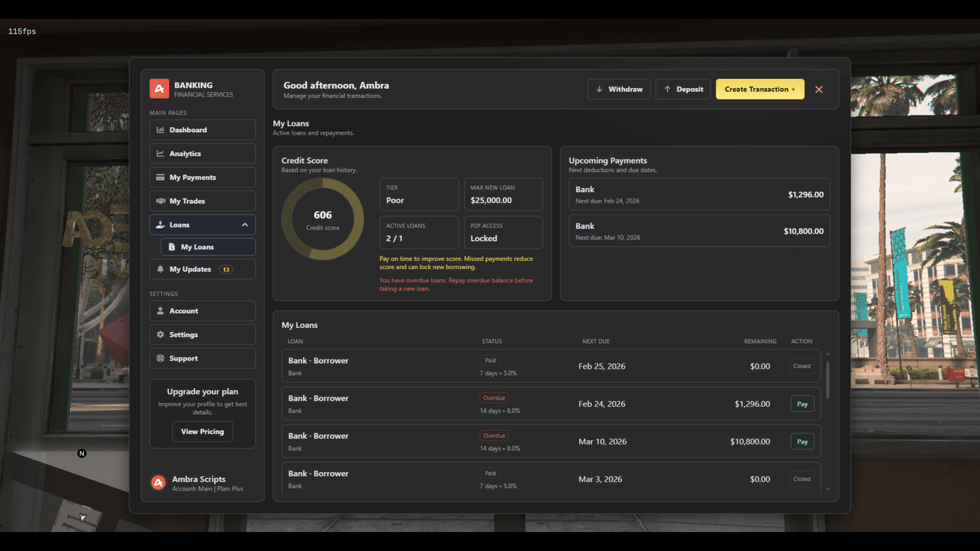Open the My Updates notifications badge

click(226, 269)
